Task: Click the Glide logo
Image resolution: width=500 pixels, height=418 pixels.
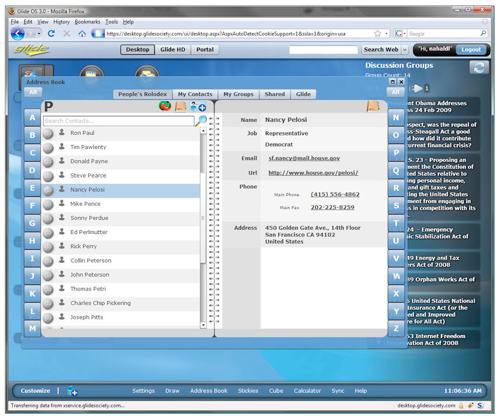Action: 31,50
